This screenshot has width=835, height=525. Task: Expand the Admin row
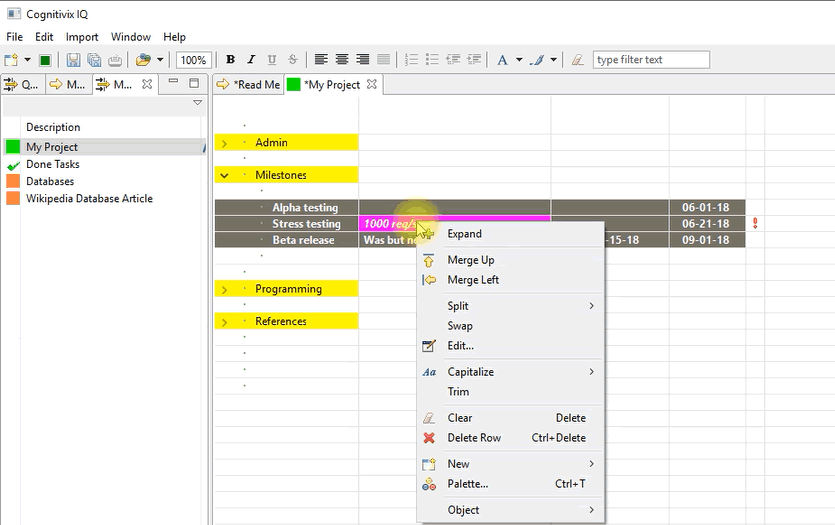click(x=224, y=143)
